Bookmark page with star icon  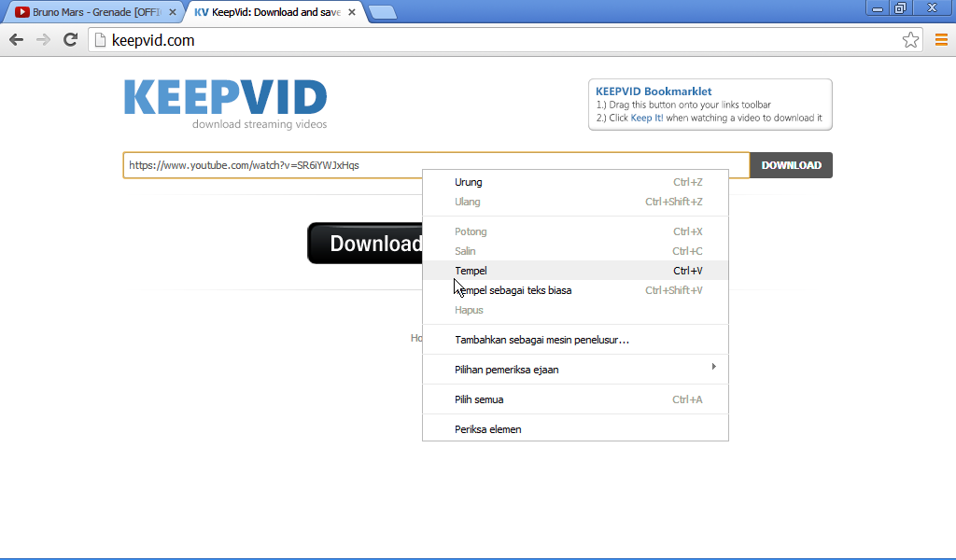[x=910, y=40]
